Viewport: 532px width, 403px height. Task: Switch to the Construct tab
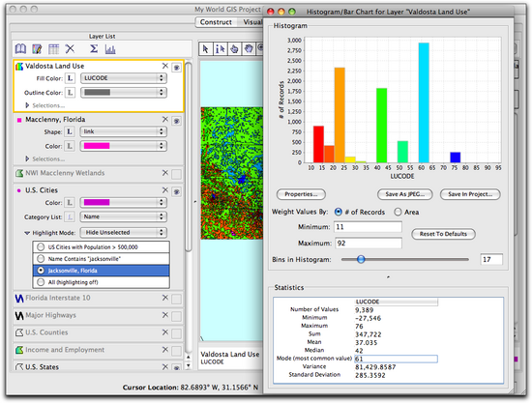216,22
